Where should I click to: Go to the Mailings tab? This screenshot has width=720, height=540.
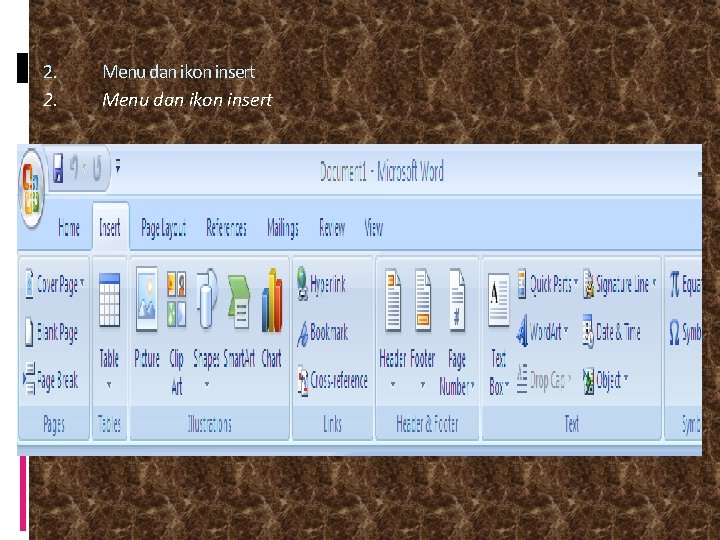(x=283, y=228)
